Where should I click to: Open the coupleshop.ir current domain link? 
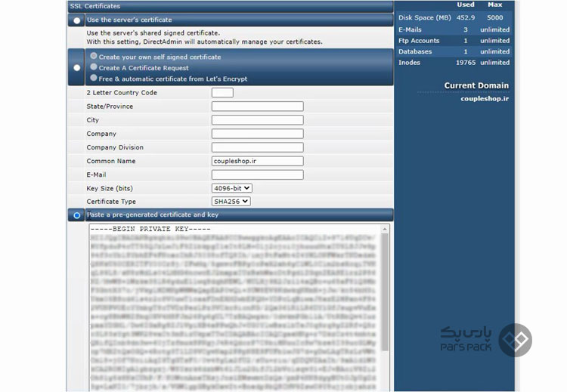(485, 99)
